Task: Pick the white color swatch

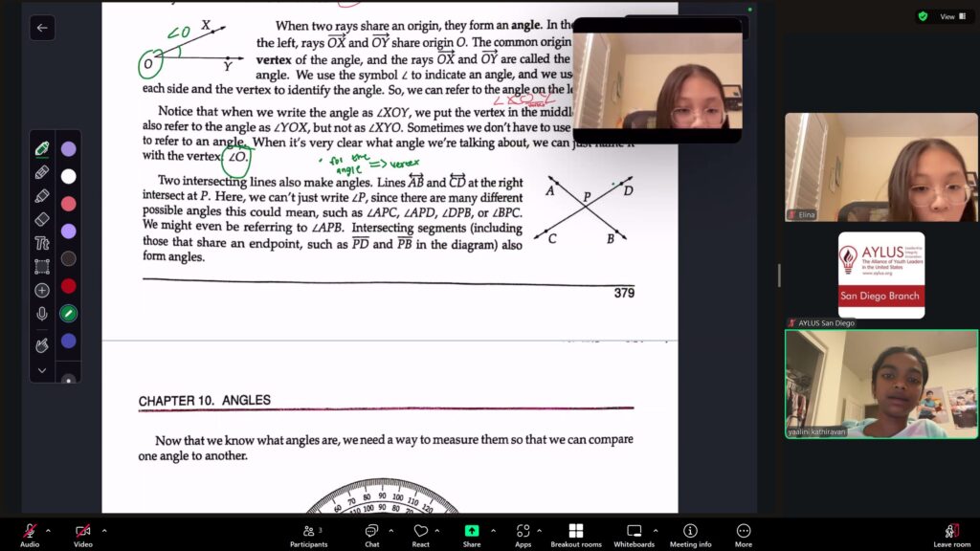Action: (69, 176)
